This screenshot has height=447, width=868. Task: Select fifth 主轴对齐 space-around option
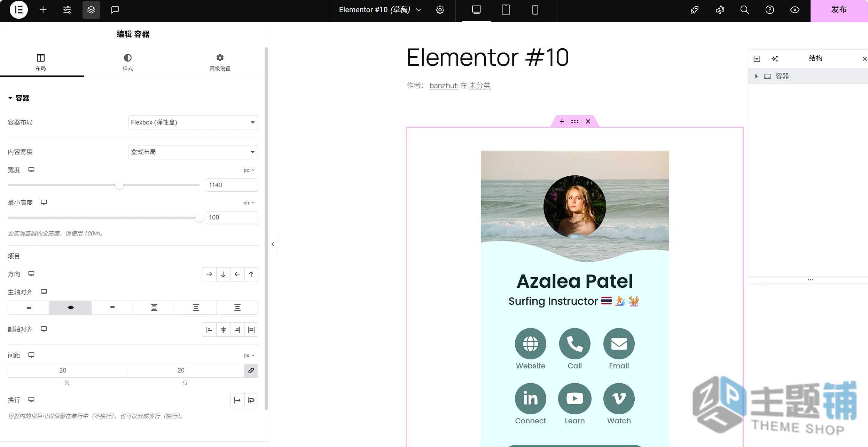[x=196, y=308]
